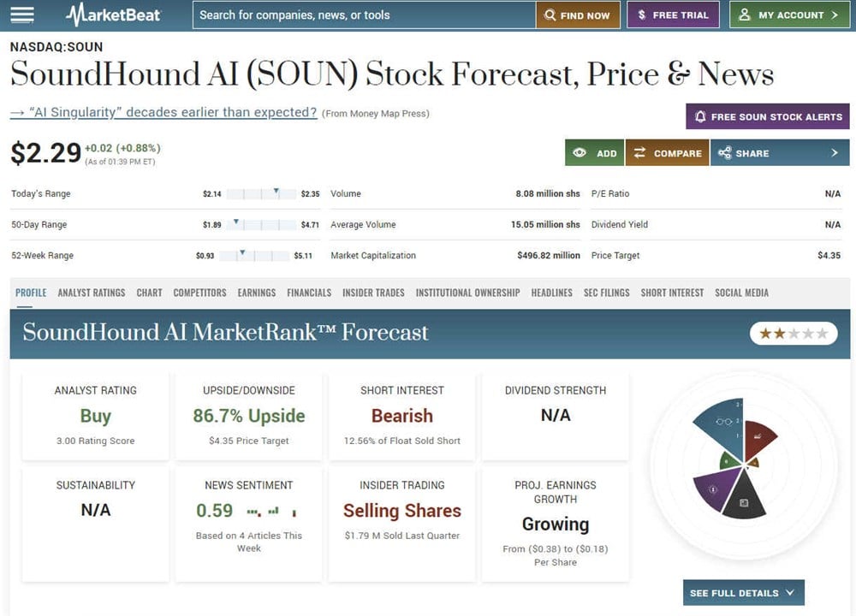The image size is (856, 616).
Task: Click the Free Trial button
Action: tap(673, 15)
